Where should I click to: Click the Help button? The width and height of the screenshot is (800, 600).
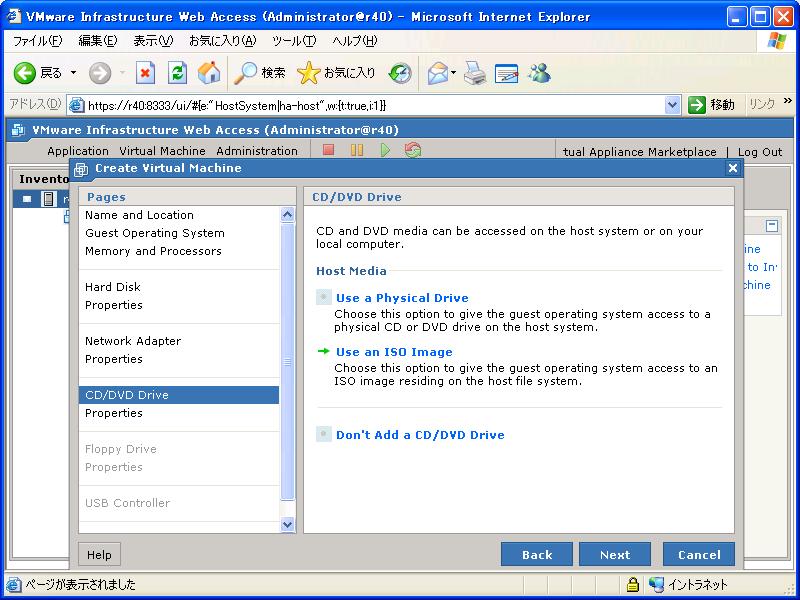[x=99, y=555]
